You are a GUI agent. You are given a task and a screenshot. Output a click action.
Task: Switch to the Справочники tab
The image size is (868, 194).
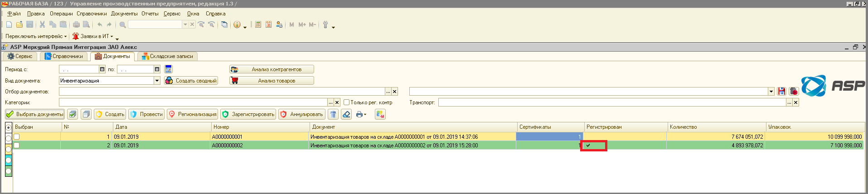[64, 56]
